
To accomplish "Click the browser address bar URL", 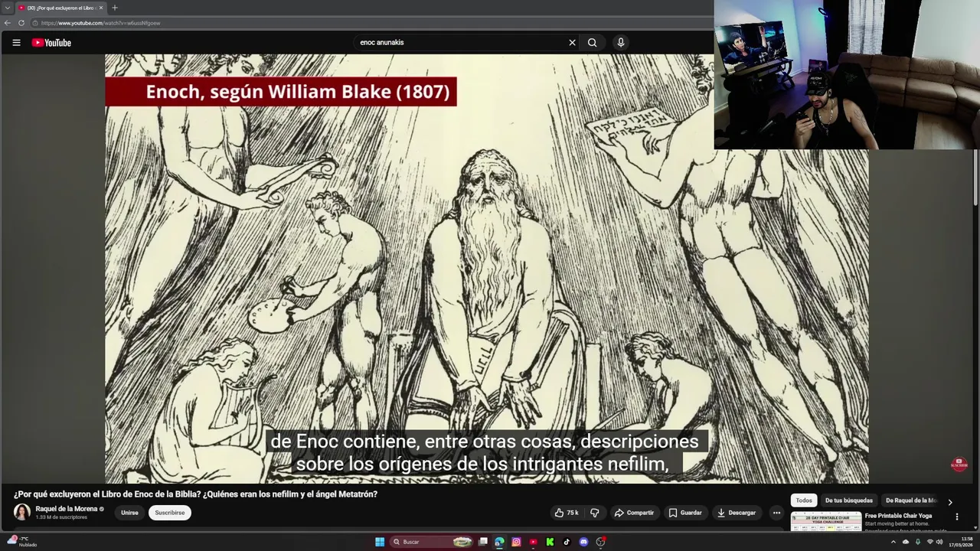I will [100, 23].
